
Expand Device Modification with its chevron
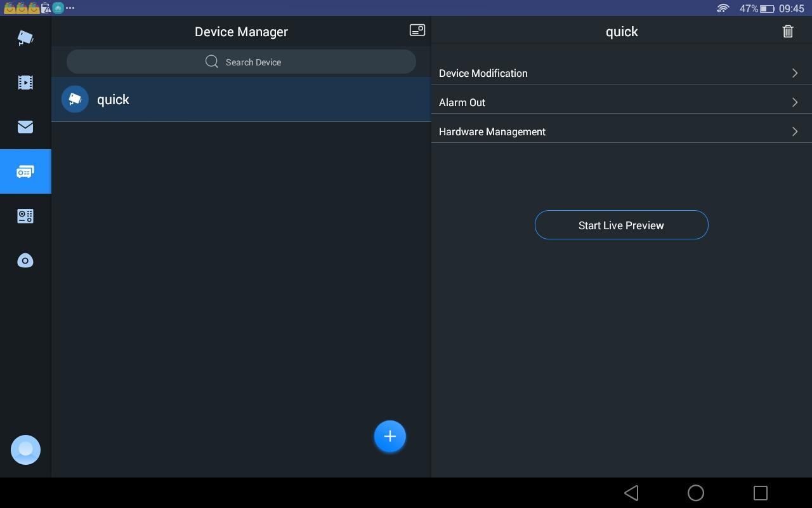(x=795, y=73)
